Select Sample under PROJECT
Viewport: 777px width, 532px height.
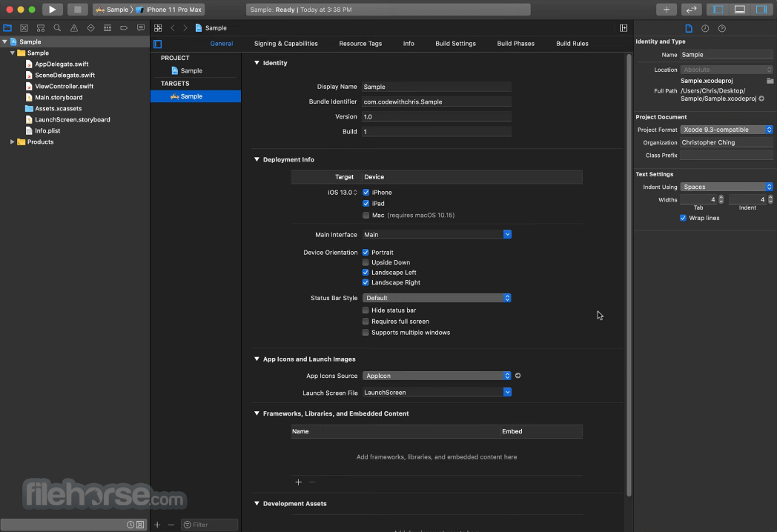(191, 71)
